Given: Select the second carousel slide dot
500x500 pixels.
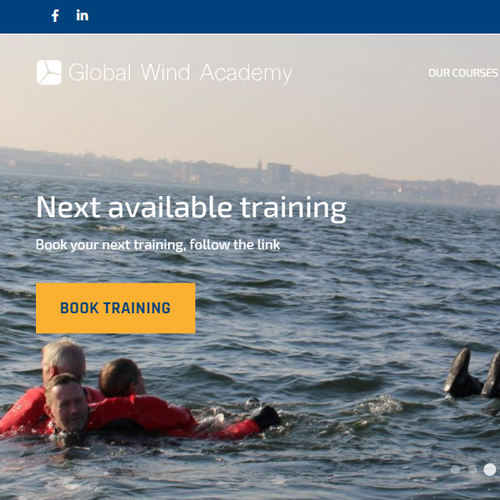Looking at the screenshot, I should 472,470.
